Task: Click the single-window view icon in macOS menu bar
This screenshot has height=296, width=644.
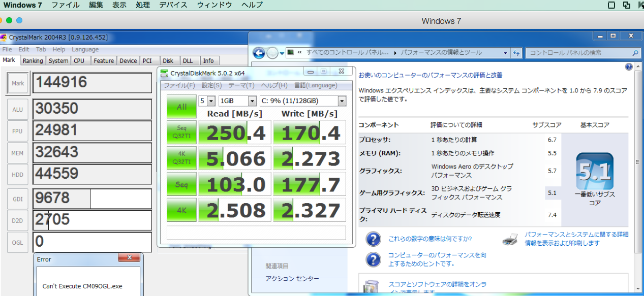Action: point(611,5)
